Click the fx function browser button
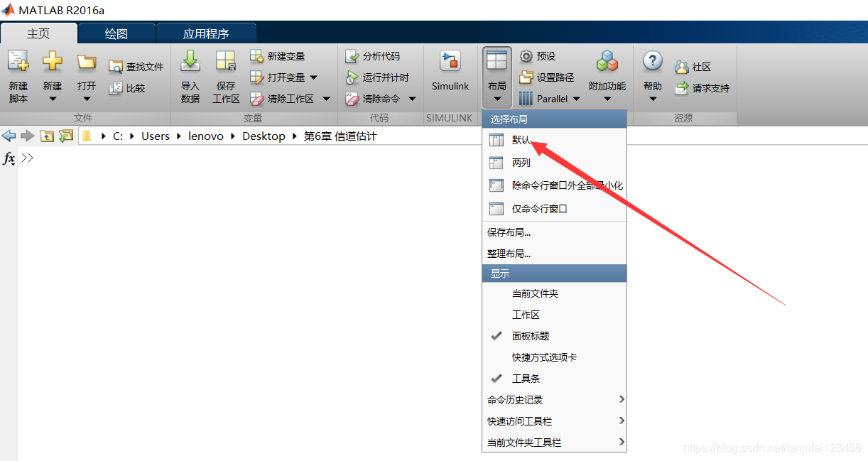Image resolution: width=868 pixels, height=461 pixels. point(9,158)
